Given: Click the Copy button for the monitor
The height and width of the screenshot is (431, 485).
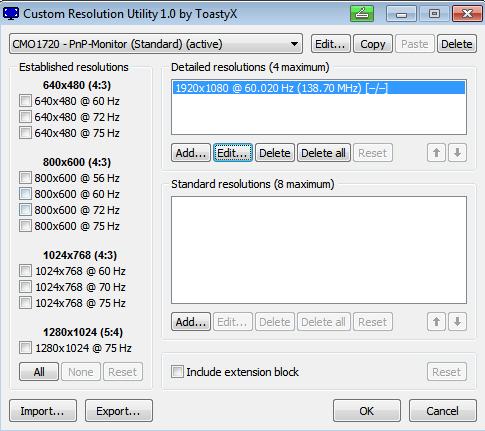Looking at the screenshot, I should [x=373, y=44].
